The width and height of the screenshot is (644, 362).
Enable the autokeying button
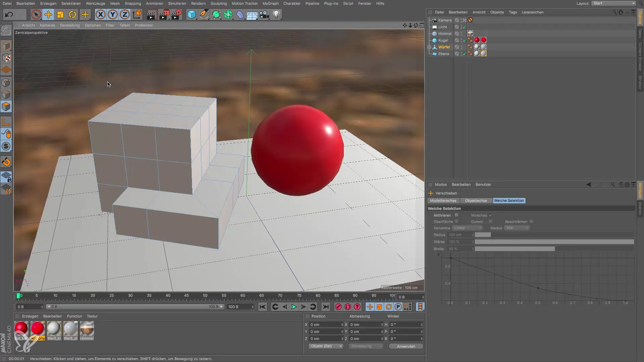coord(348,307)
